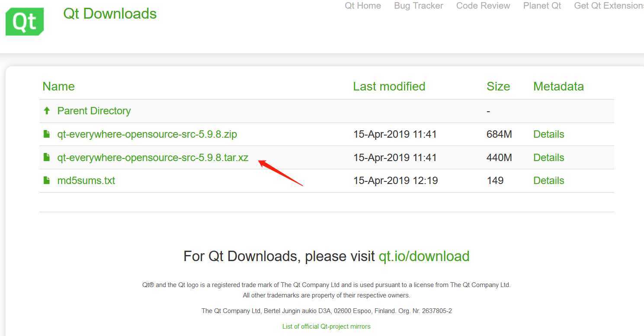
Task: Click the 149 size value
Action: (495, 181)
